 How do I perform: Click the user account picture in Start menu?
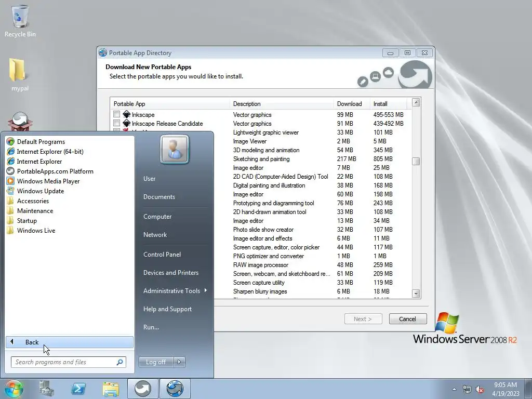tap(175, 149)
